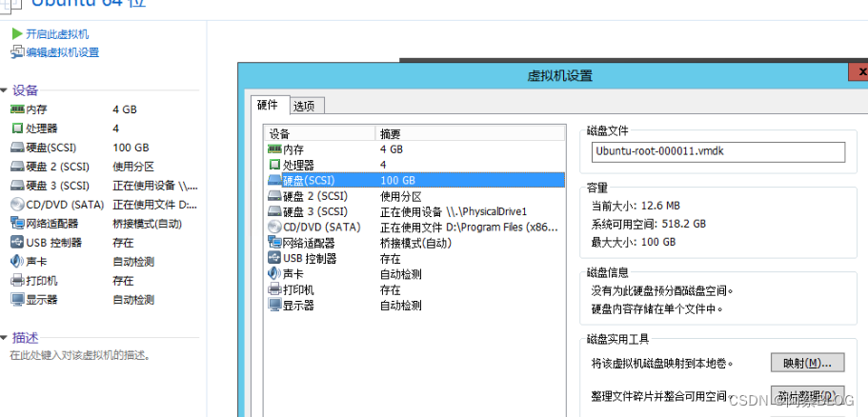Click memory icon in sidebar device list

pos(18,109)
